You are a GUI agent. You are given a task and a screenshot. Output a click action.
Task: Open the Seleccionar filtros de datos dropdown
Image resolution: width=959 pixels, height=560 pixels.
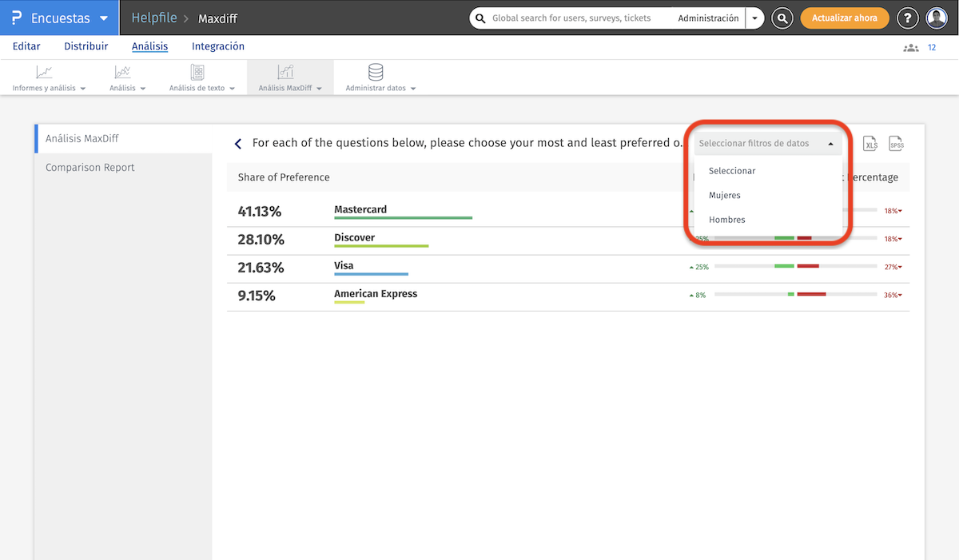[766, 144]
